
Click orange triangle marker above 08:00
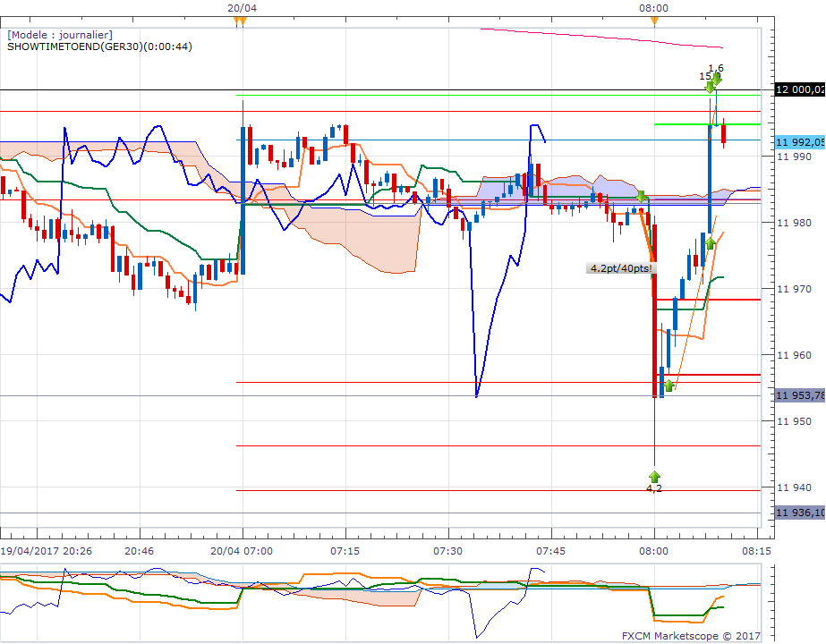tap(654, 20)
